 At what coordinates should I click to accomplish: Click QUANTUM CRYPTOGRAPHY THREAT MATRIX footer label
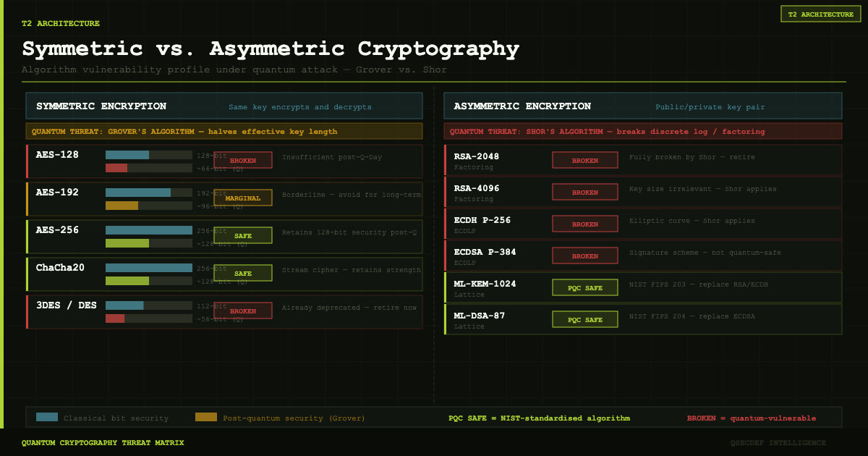pyautogui.click(x=103, y=442)
